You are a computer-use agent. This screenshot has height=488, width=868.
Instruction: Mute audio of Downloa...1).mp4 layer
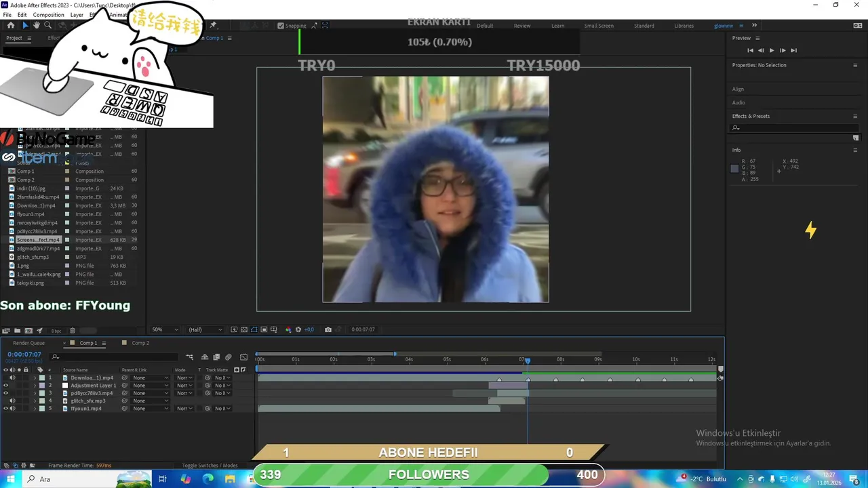tap(12, 378)
